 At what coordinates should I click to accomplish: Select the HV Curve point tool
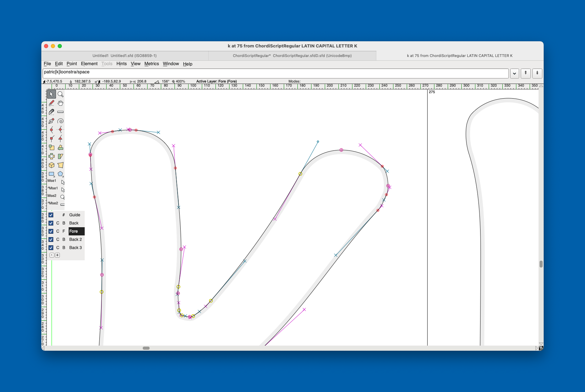click(60, 130)
